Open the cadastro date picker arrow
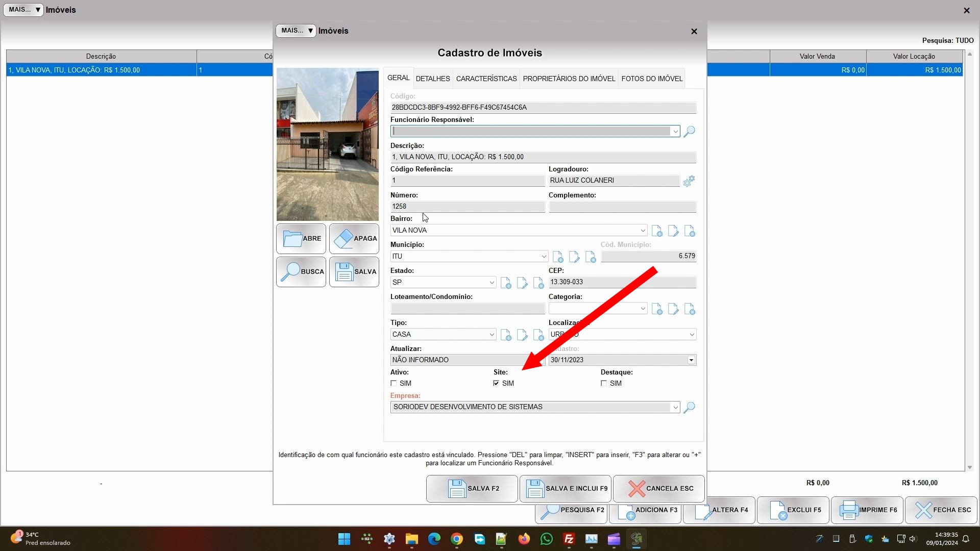 pos(691,360)
